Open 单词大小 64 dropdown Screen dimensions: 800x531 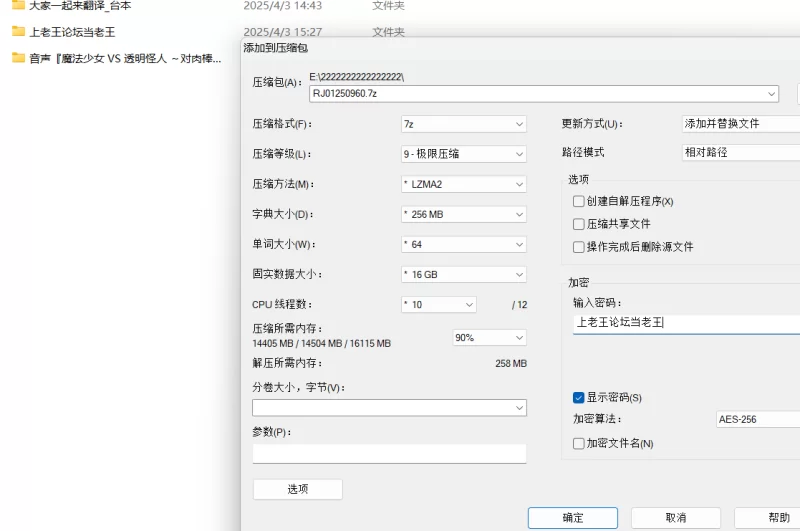[464, 244]
